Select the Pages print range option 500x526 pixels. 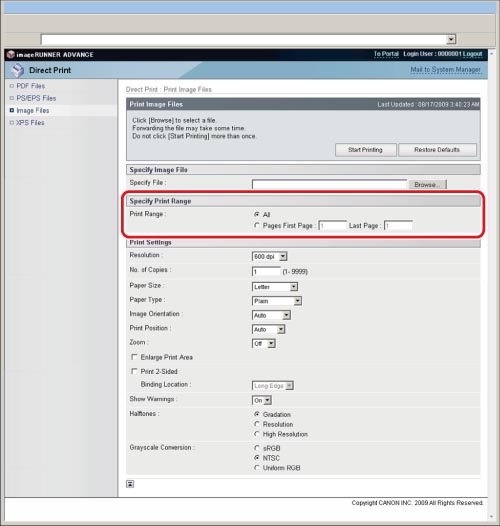click(257, 225)
